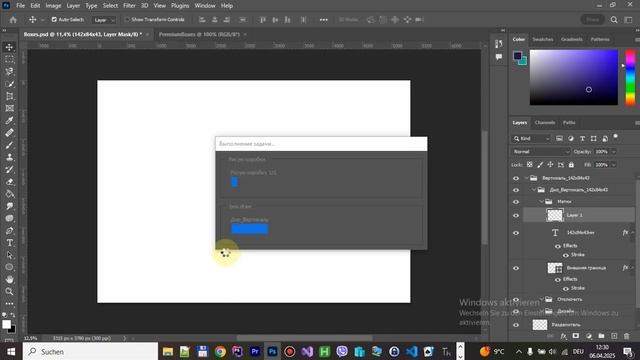Select the Move tool in the toolbox
Viewport: 640px width, 360px height.
(9, 47)
